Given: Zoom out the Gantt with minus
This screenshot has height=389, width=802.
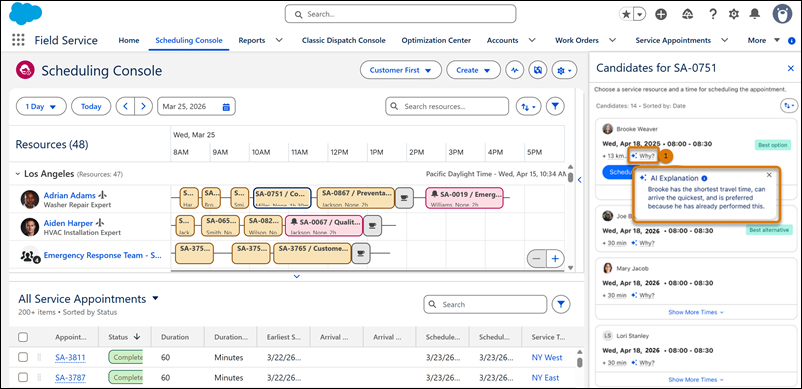Looking at the screenshot, I should (537, 259).
